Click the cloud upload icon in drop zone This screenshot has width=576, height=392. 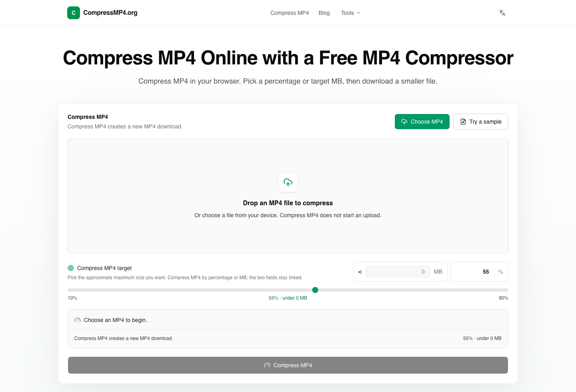click(x=288, y=182)
